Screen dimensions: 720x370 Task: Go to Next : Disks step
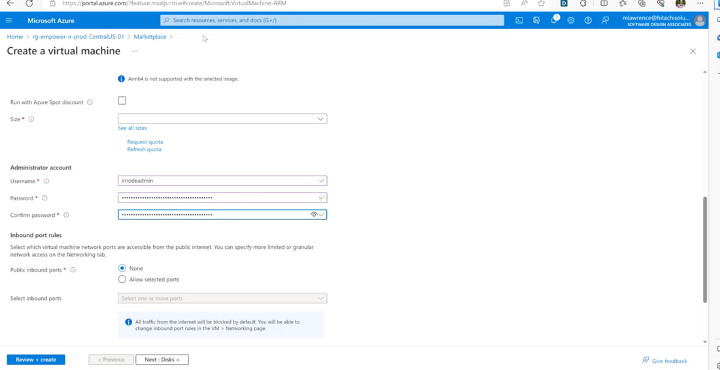162,359
